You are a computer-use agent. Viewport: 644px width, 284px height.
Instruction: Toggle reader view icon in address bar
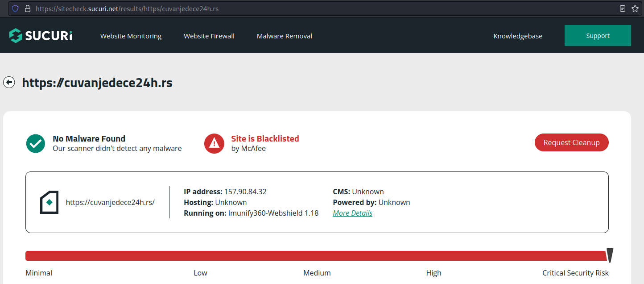pos(623,8)
